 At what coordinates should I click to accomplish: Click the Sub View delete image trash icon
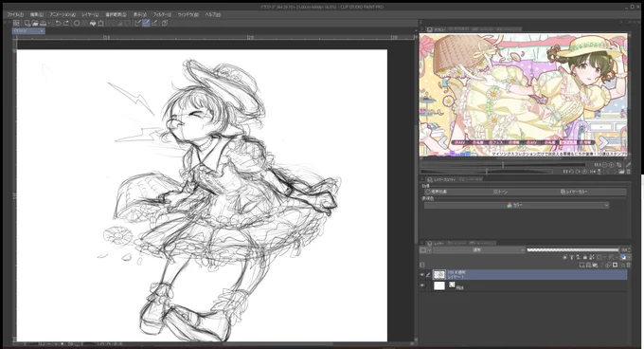(629, 172)
